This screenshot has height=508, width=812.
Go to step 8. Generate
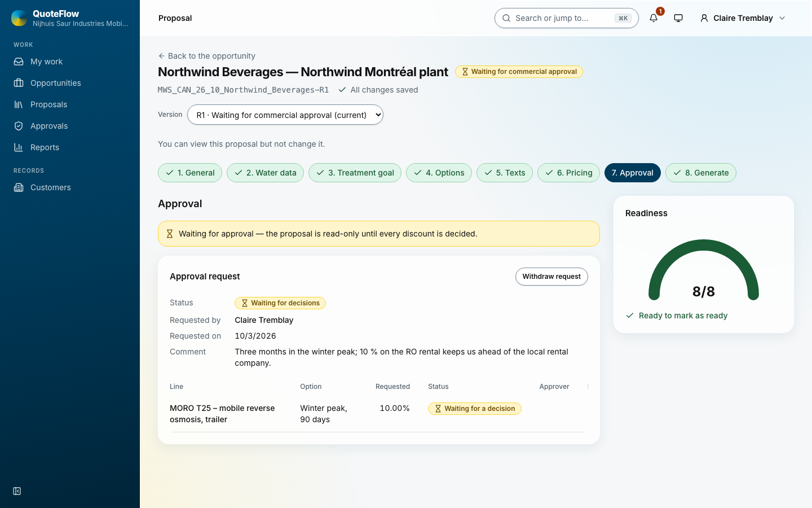[701, 173]
